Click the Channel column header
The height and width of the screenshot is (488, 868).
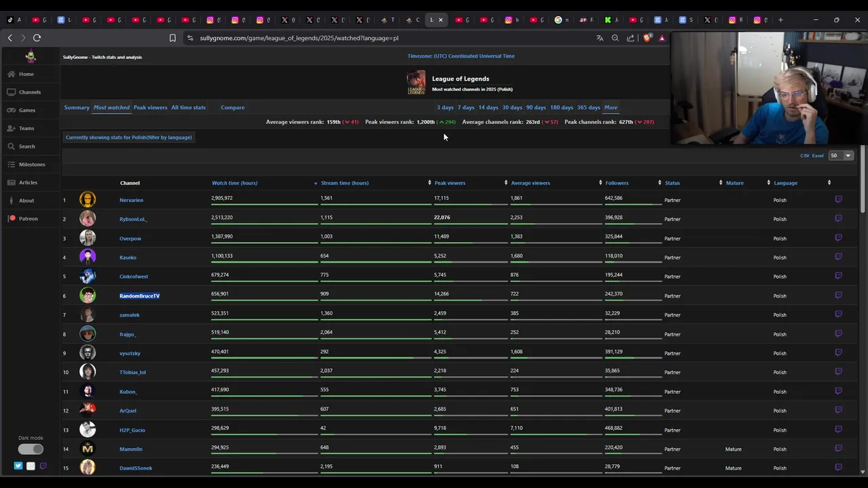[x=130, y=183]
